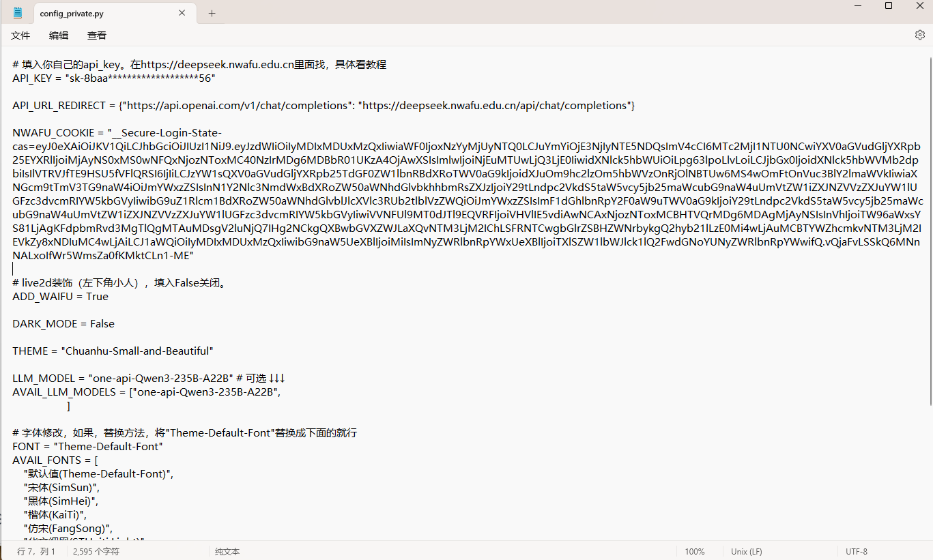Screen dimensions: 933x560
Task: Close the config_private.py tab
Action: [x=182, y=13]
